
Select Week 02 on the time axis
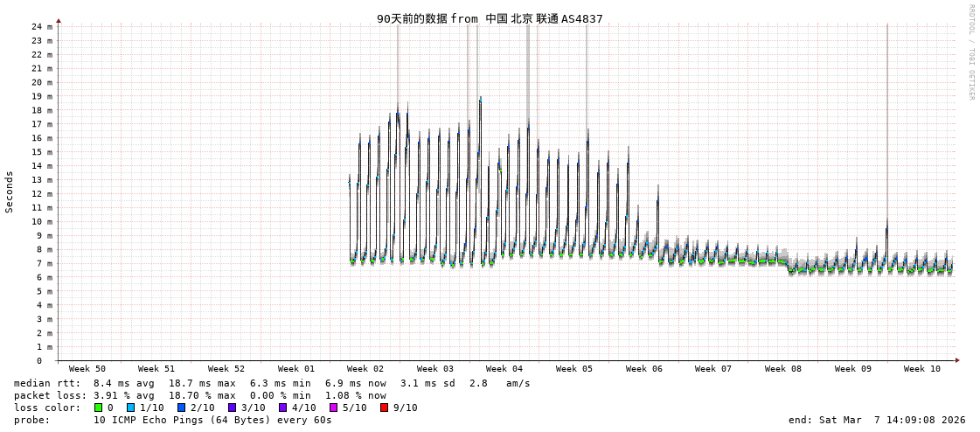365,369
